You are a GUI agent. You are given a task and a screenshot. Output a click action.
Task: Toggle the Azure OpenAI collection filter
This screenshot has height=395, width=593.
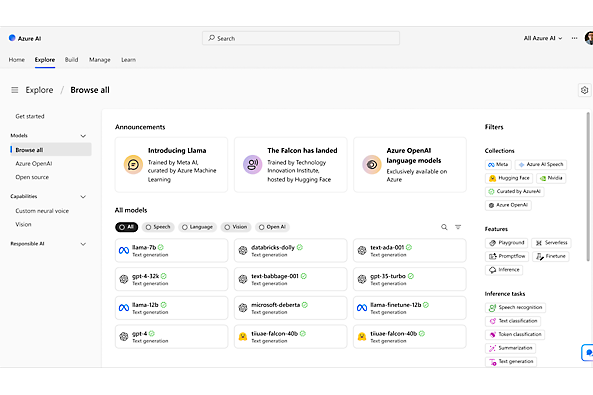[x=508, y=205]
